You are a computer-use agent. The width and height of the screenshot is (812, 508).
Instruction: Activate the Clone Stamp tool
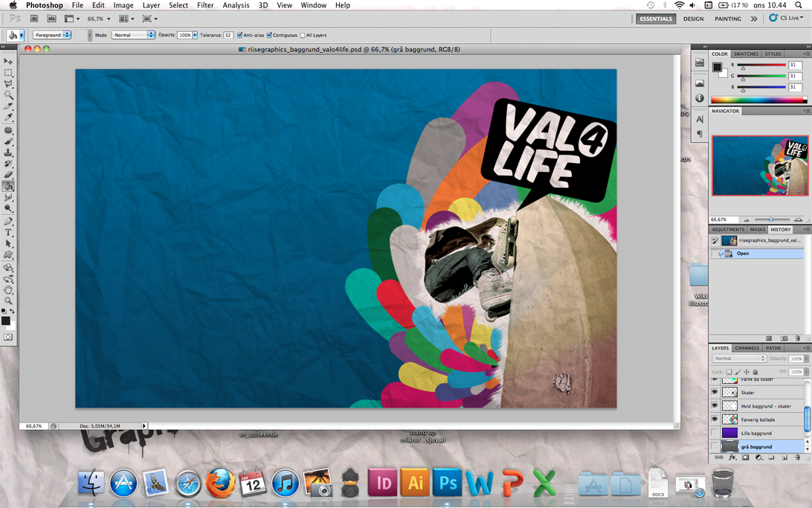(x=9, y=152)
